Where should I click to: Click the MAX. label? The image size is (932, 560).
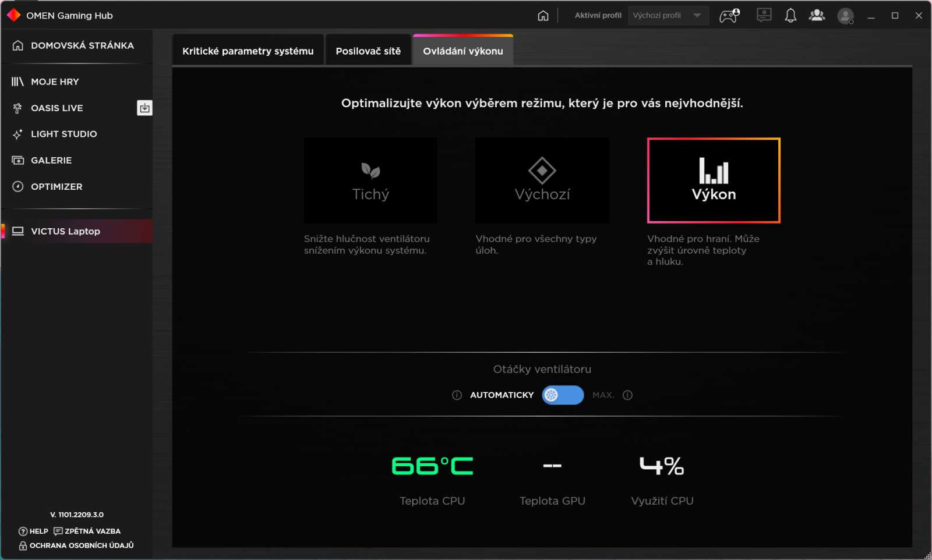tap(603, 395)
